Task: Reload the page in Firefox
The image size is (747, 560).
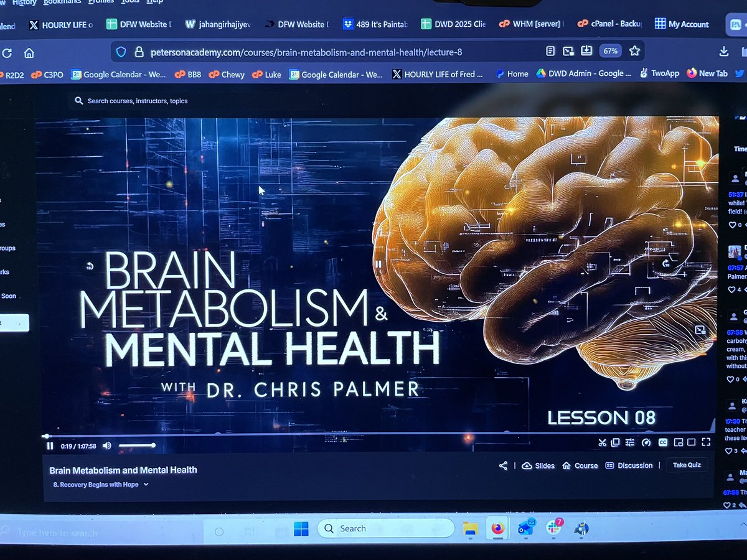Action: [7, 53]
